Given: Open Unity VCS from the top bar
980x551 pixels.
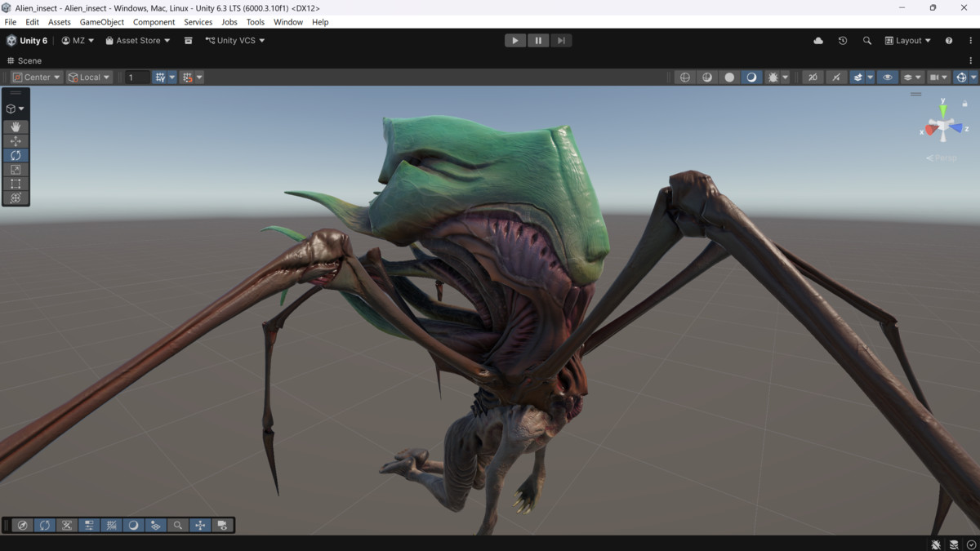Looking at the screenshot, I should click(234, 40).
